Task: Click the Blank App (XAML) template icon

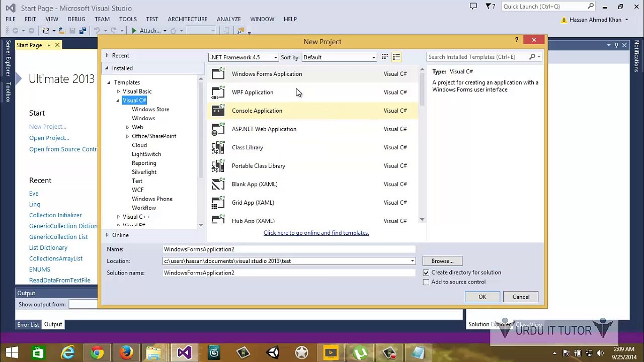Action: 218,184
